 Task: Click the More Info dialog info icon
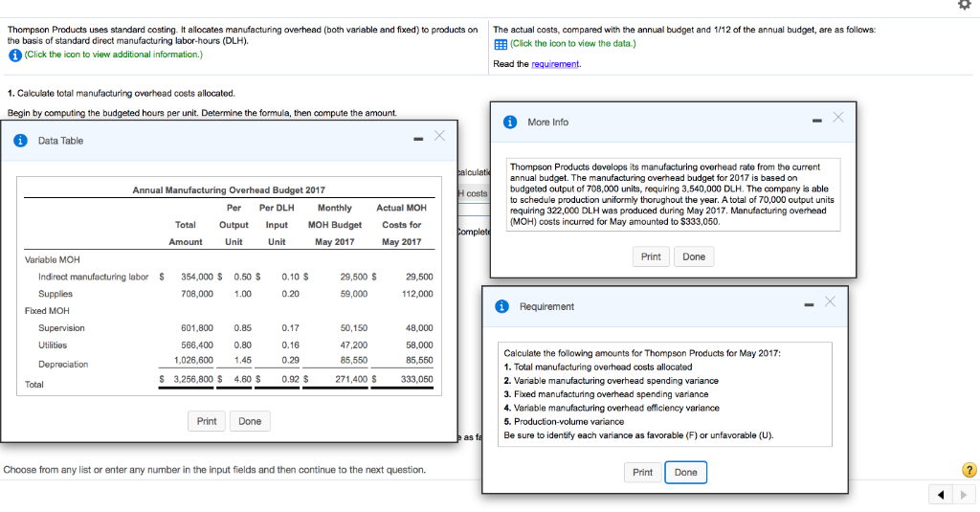(510, 122)
